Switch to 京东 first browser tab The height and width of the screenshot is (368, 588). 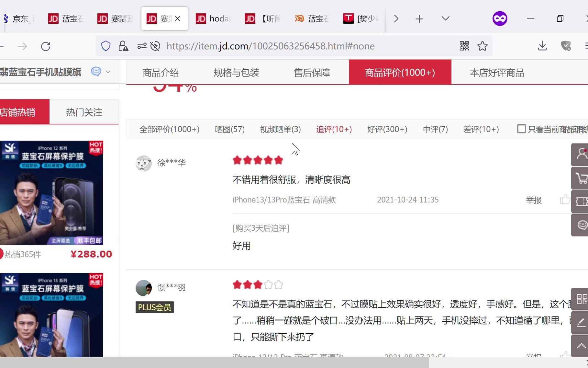[x=20, y=19]
